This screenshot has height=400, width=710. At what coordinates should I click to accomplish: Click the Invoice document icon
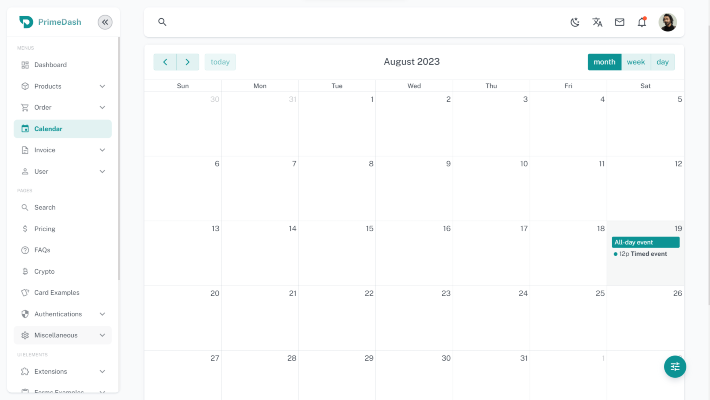click(x=25, y=150)
